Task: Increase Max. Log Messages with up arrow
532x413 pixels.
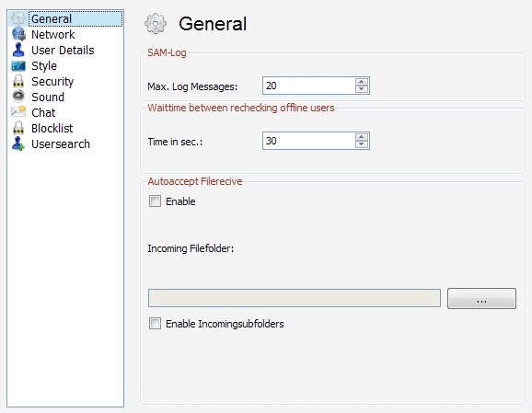Action: click(362, 82)
